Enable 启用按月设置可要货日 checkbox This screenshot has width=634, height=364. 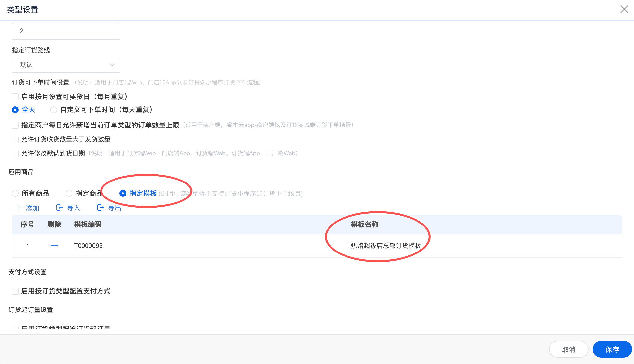pyautogui.click(x=15, y=97)
